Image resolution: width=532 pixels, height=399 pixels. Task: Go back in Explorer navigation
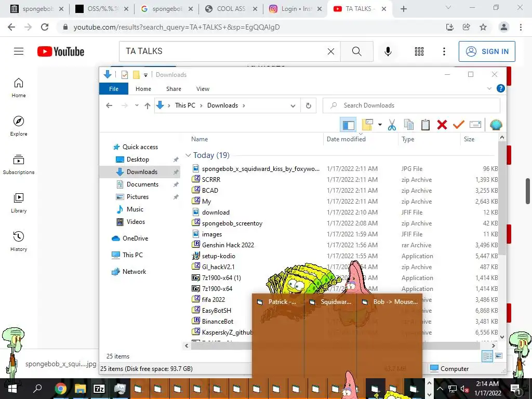click(x=109, y=105)
